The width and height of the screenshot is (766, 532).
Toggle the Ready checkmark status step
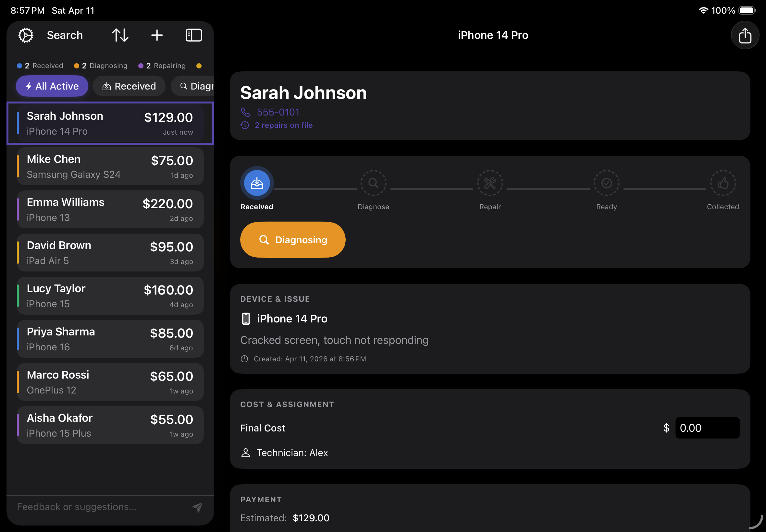coord(606,183)
